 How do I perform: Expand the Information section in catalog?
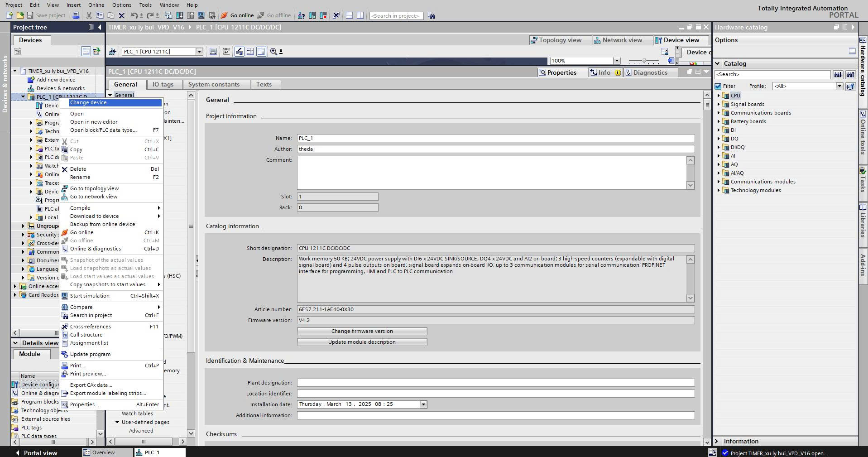click(717, 441)
